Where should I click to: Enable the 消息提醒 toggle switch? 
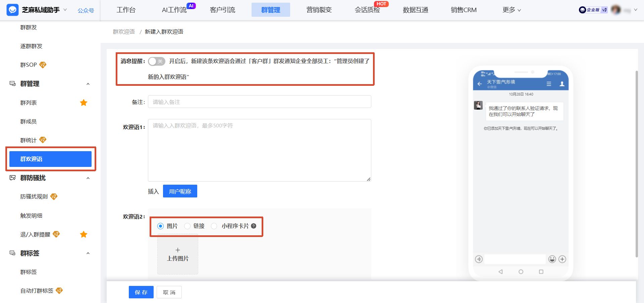(156, 61)
